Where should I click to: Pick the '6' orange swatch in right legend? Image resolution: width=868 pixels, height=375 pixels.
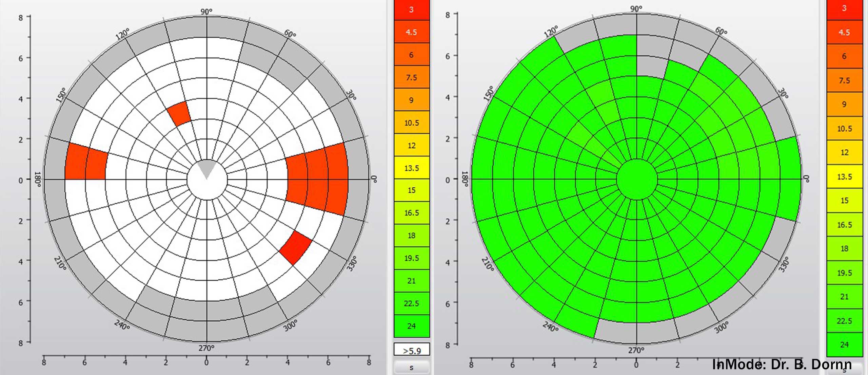[x=844, y=56]
